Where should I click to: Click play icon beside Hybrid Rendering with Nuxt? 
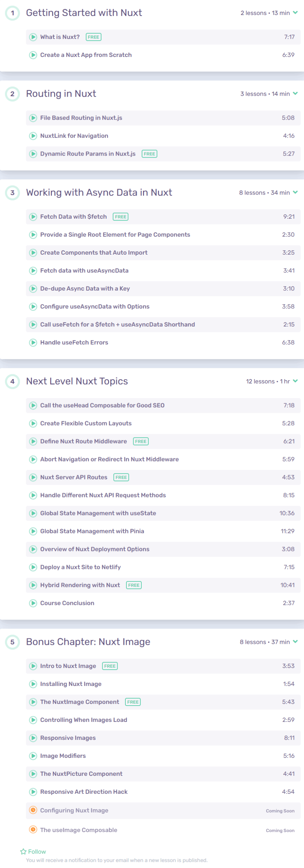tap(33, 585)
